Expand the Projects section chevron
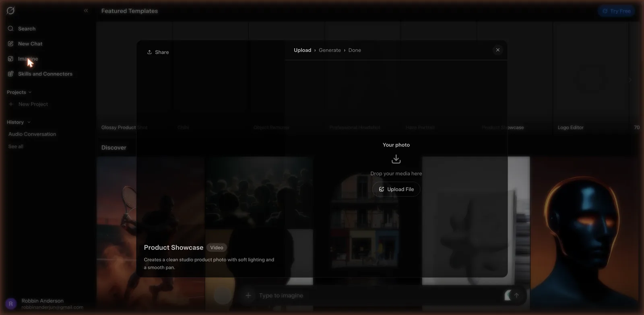 pyautogui.click(x=30, y=92)
